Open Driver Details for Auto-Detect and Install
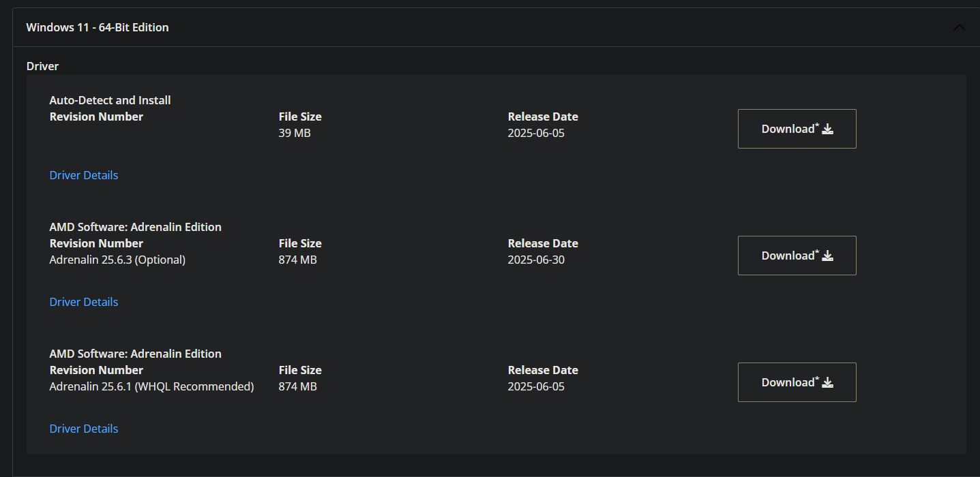This screenshot has height=477, width=980. (84, 175)
